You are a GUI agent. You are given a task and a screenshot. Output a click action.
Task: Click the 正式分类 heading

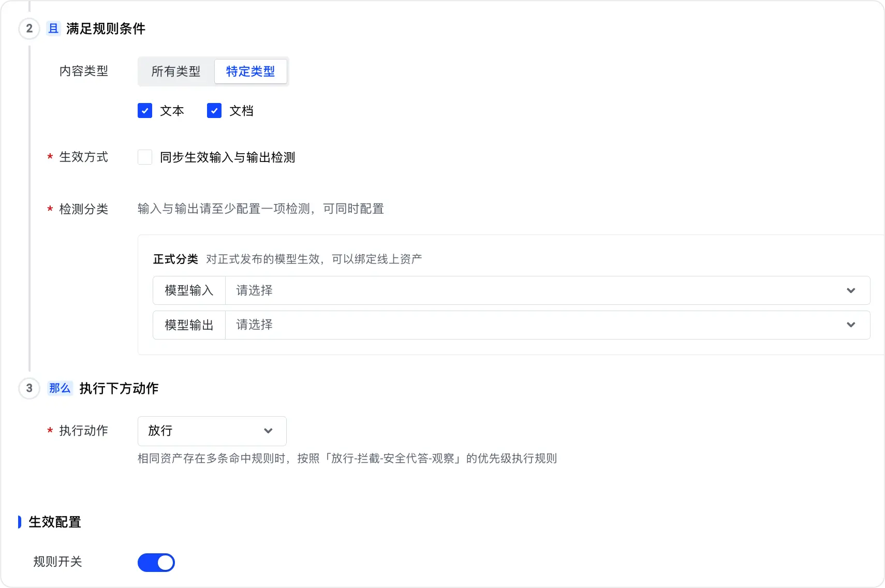175,259
